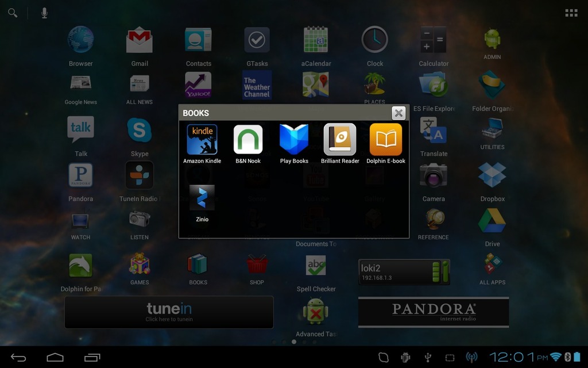588x368 pixels.
Task: Launch Calculator app
Action: [434, 40]
